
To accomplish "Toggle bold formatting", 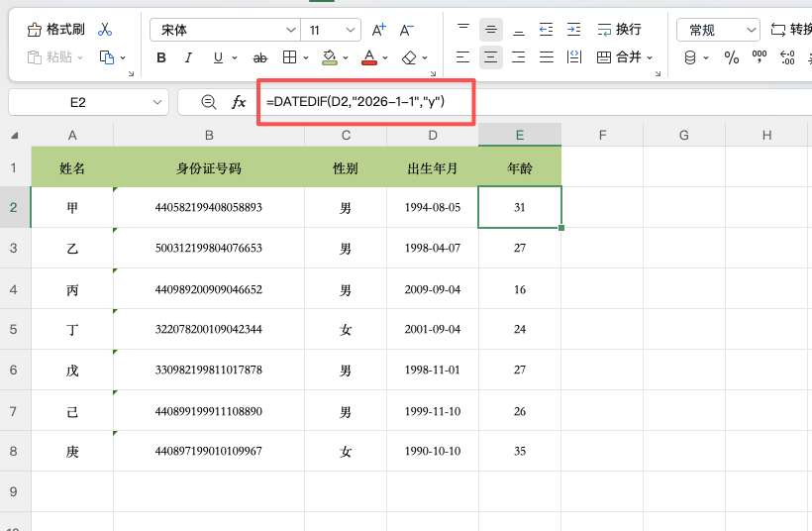I will coord(161,57).
